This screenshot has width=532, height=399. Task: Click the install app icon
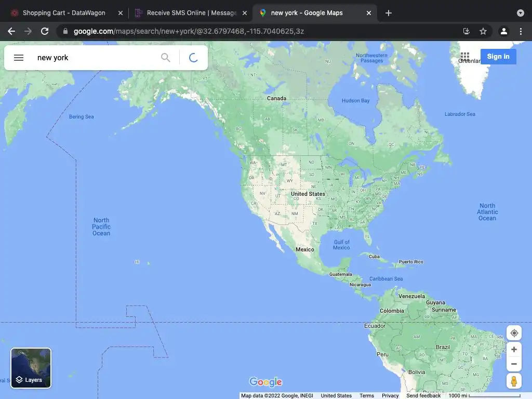467,31
